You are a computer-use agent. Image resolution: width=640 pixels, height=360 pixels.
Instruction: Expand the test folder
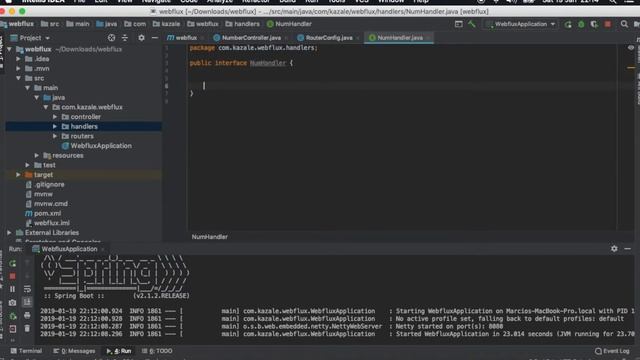27,165
